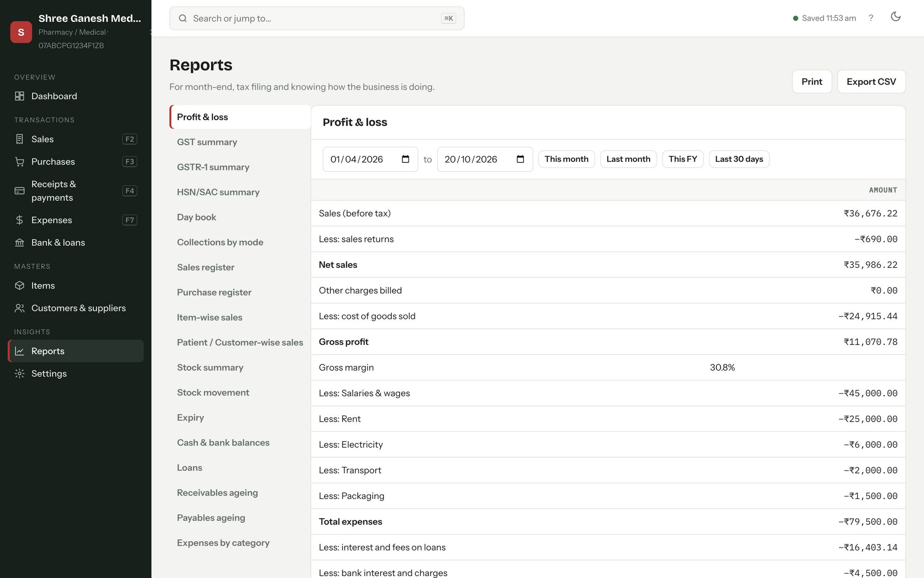This screenshot has width=924, height=578.
Task: Apply the This month date filter
Action: [x=566, y=159]
